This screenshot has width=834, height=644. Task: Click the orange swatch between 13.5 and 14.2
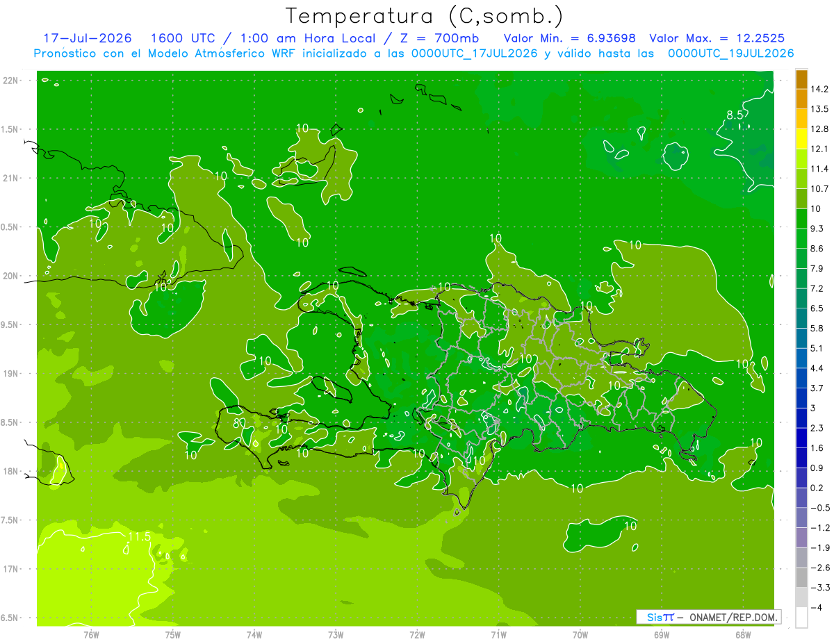click(801, 99)
